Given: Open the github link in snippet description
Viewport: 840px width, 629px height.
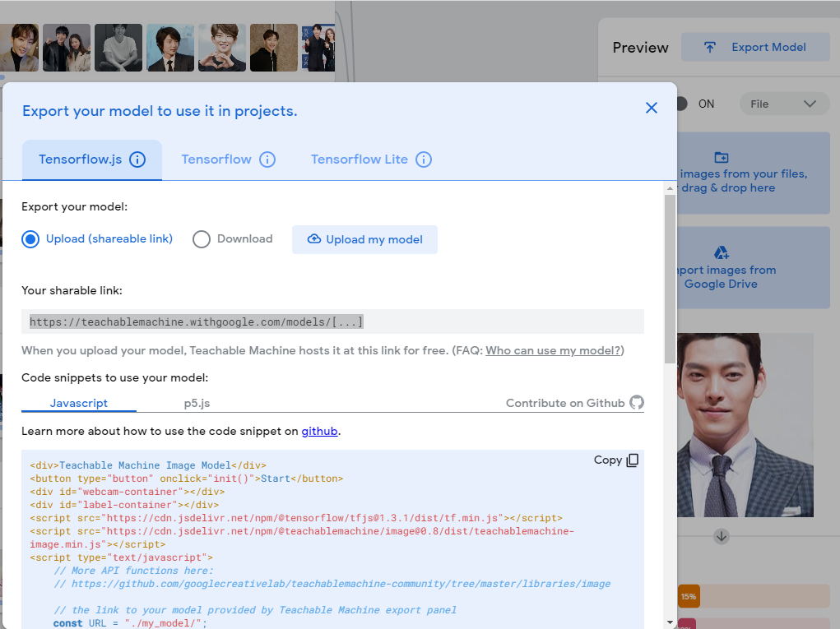Looking at the screenshot, I should coord(319,432).
